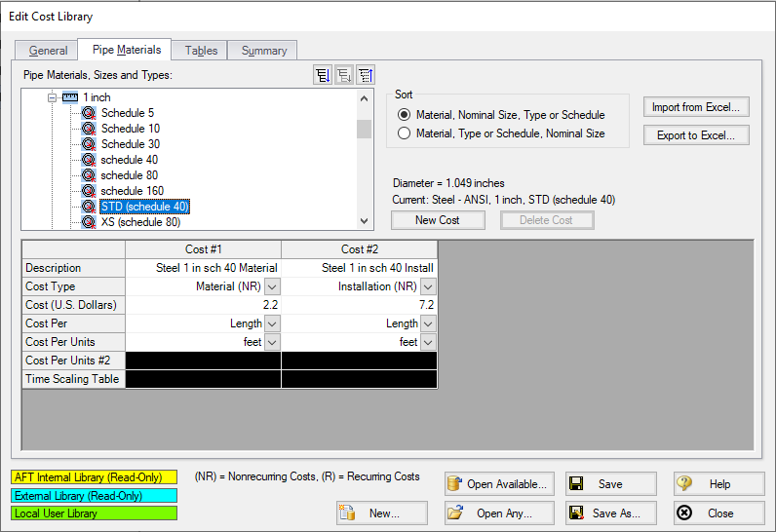Click the Schedule 30 pipe icon
This screenshot has width=776, height=532.
tap(89, 144)
